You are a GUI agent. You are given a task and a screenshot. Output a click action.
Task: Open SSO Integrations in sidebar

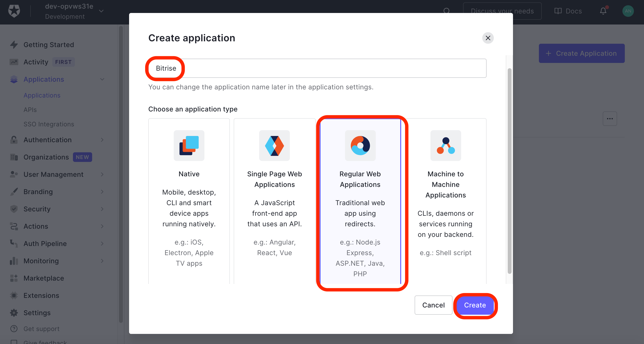click(x=49, y=124)
